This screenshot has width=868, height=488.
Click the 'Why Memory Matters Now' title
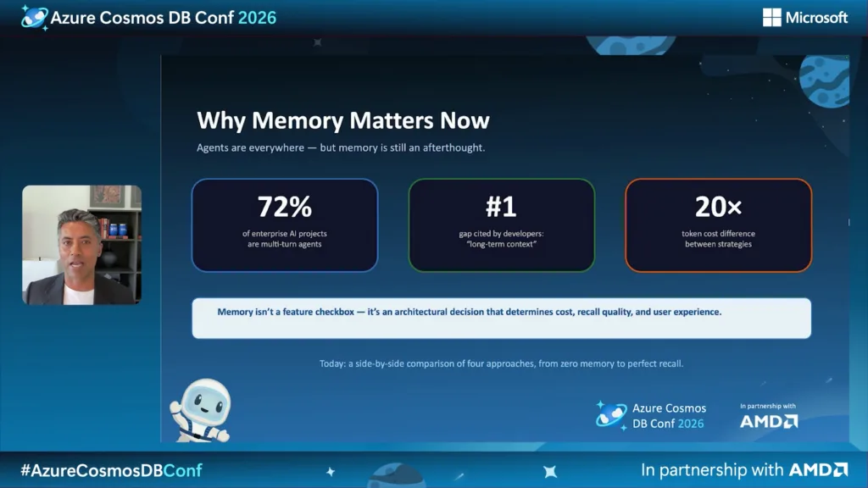pyautogui.click(x=343, y=120)
